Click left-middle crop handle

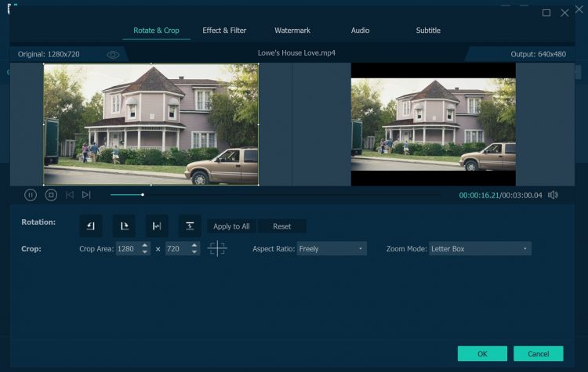(44, 125)
